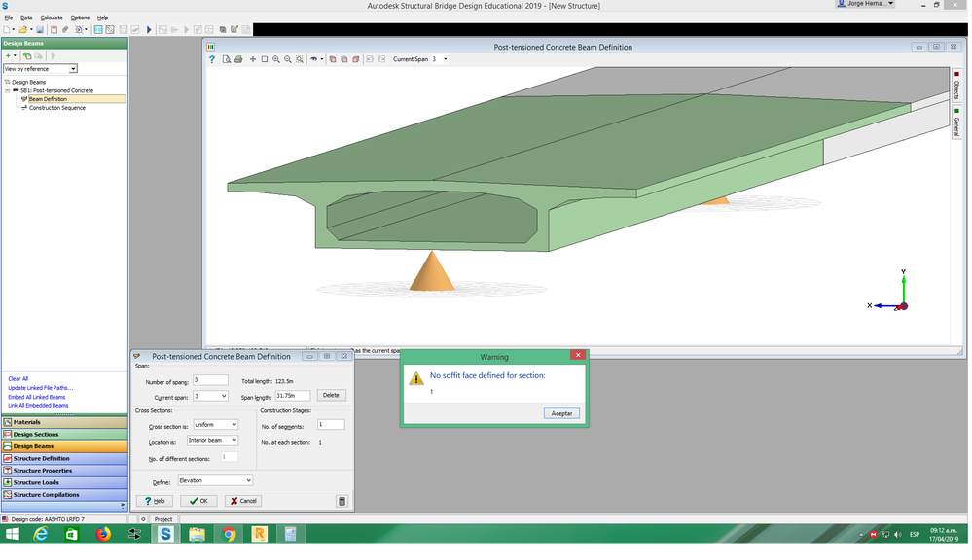The height and width of the screenshot is (560, 972).
Task: Open the Design Sections navigation panel
Action: tap(64, 435)
